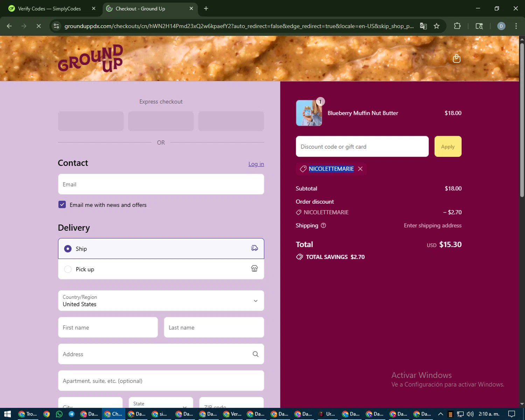Click the Last name field
The height and width of the screenshot is (420, 525).
[214, 327]
